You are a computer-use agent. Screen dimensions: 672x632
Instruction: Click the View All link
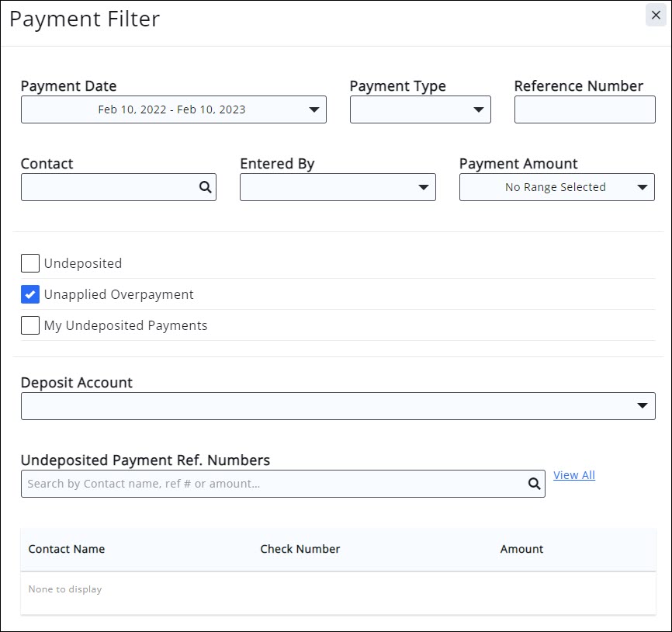point(574,474)
